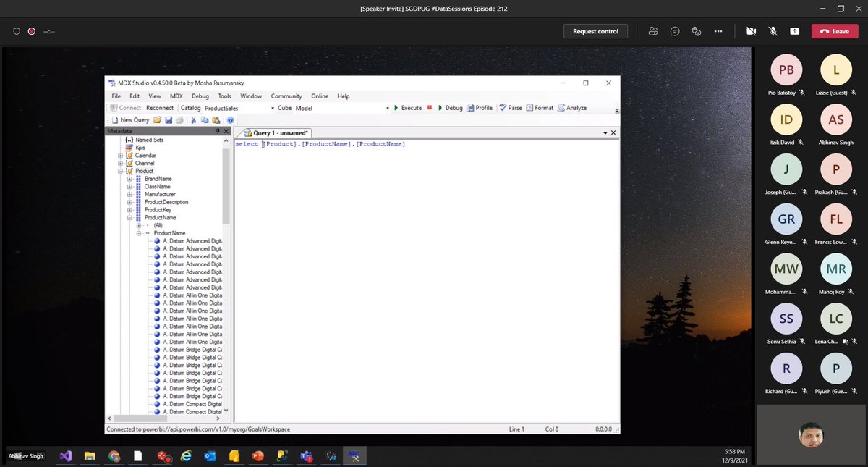Open Internet Explorer from the taskbar
Screen dimensions: 868x467
(x=186, y=456)
